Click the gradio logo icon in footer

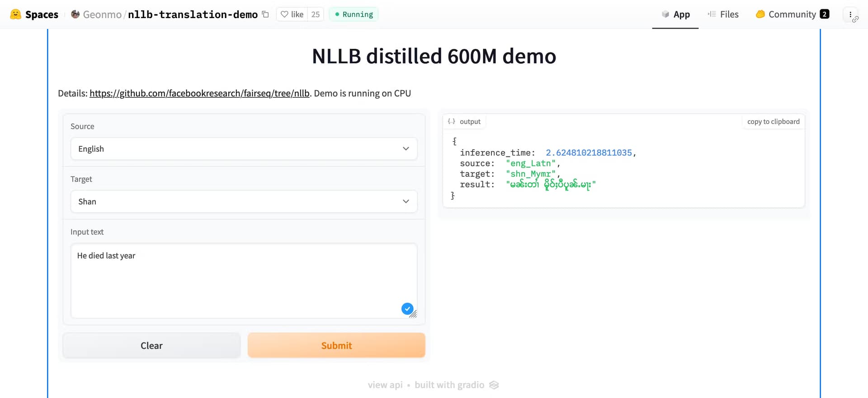point(494,385)
